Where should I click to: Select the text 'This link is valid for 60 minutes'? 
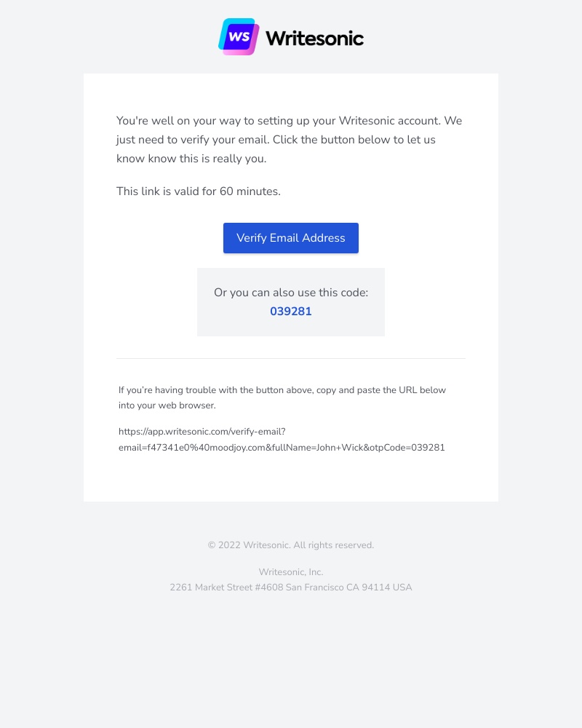[198, 191]
